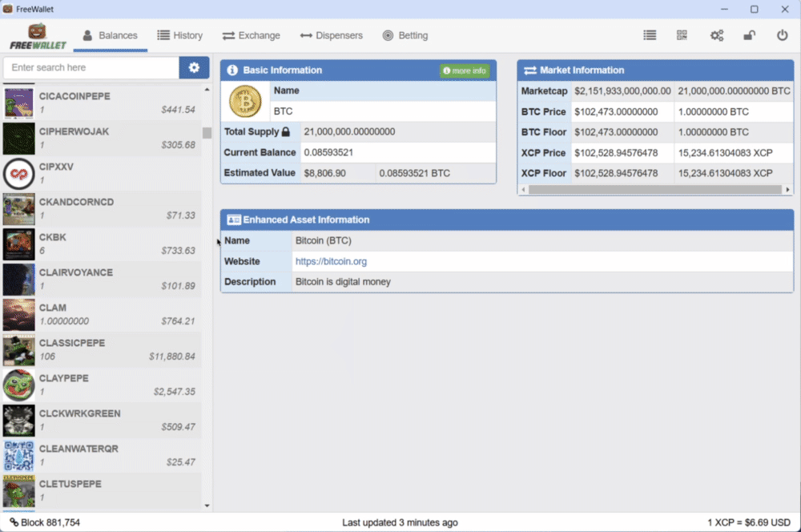Image resolution: width=801 pixels, height=532 pixels.
Task: Click the asset list scroll up arrow
Action: point(207,90)
